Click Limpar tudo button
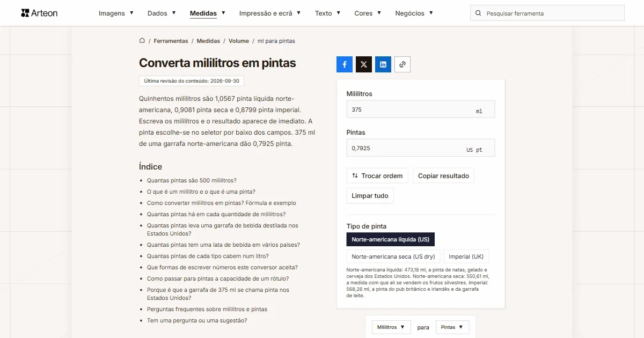This screenshot has width=644, height=338. [370, 196]
